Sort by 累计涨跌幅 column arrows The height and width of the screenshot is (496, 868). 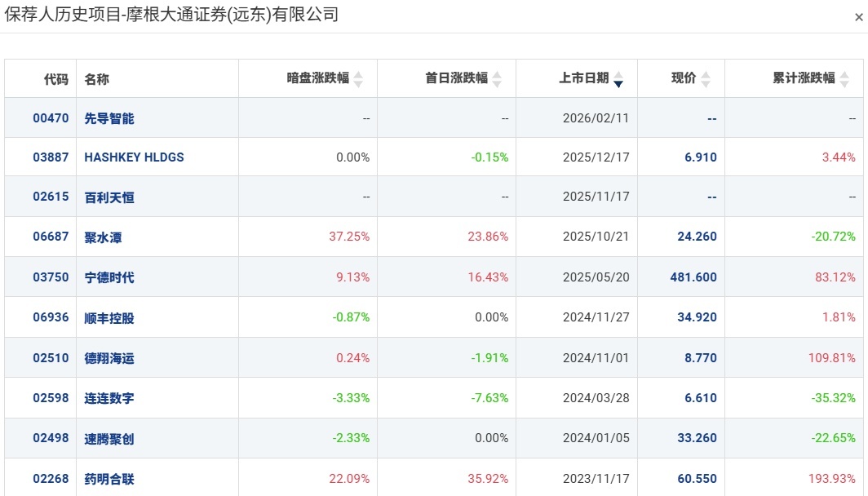pyautogui.click(x=844, y=79)
